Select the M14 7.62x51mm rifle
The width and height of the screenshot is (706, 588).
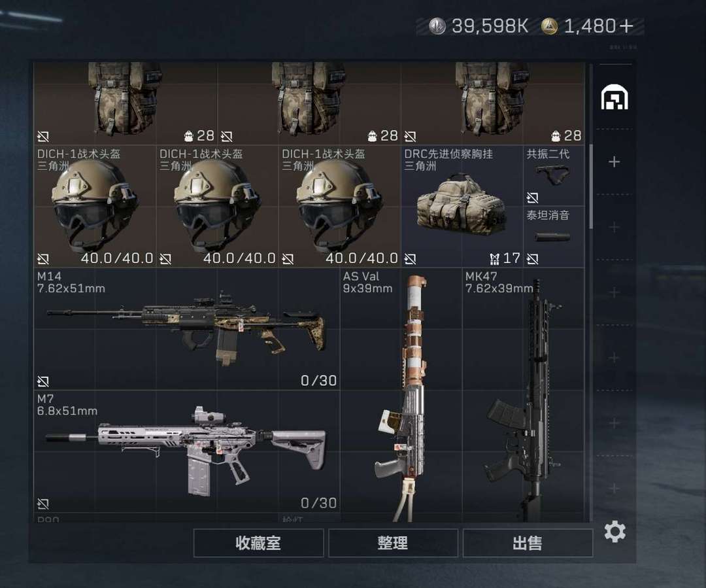click(x=187, y=329)
